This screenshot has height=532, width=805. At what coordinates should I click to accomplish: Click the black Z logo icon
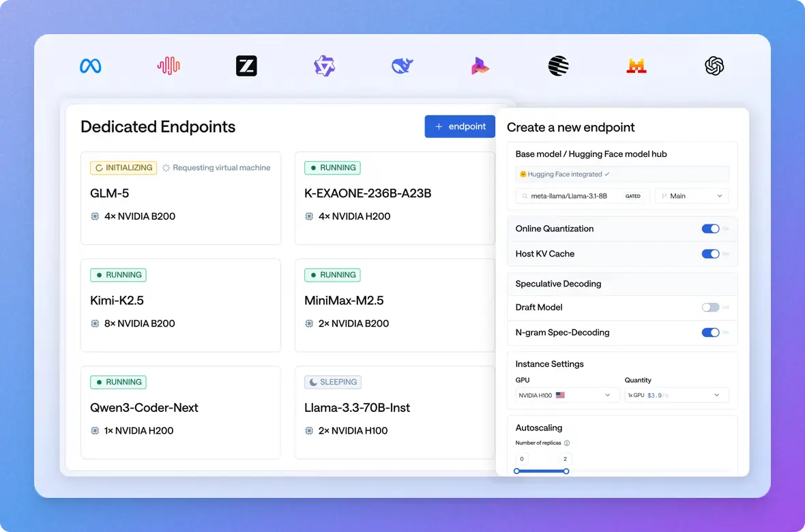(x=246, y=65)
